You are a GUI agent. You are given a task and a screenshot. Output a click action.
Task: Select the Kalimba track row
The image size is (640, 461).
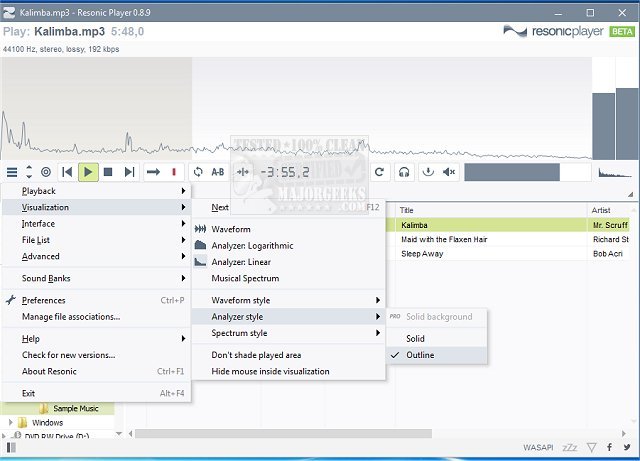click(x=508, y=225)
